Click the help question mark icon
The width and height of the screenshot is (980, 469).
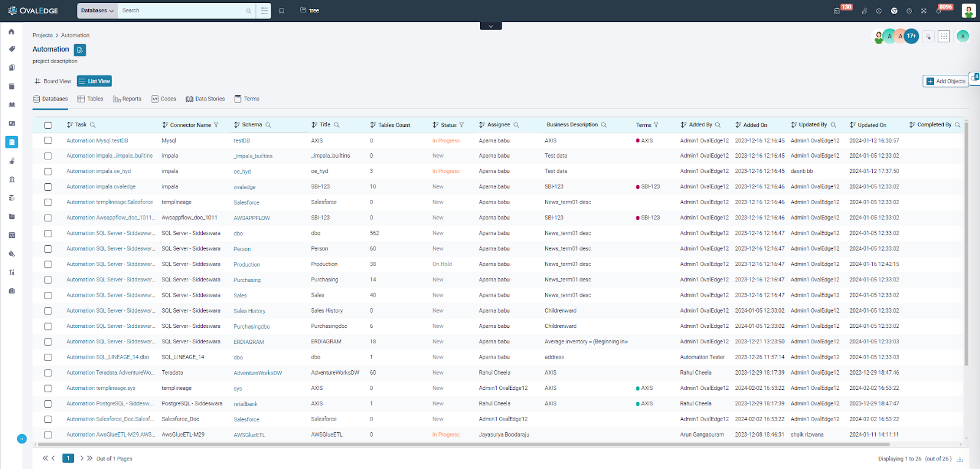[x=909, y=11]
